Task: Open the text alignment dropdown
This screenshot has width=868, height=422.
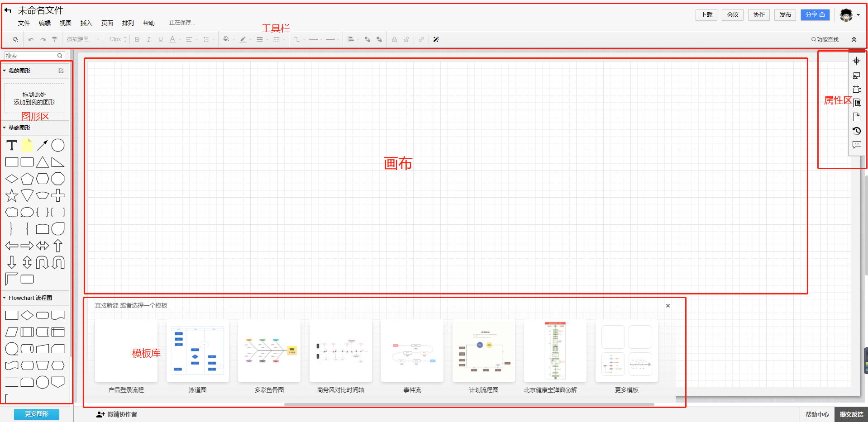Action: tap(191, 39)
